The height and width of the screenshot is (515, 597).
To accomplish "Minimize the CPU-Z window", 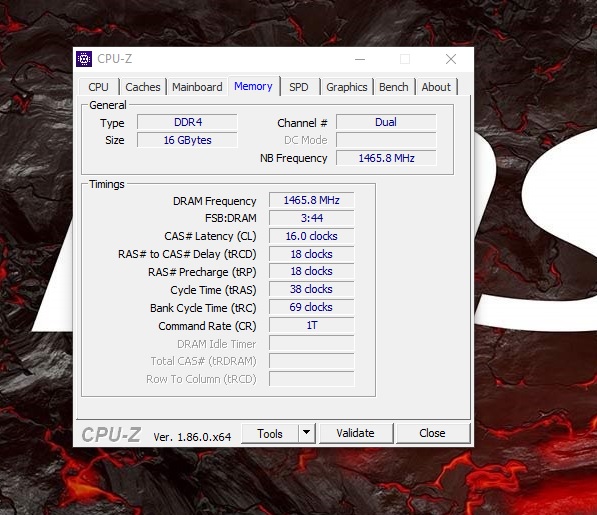I will pos(360,59).
